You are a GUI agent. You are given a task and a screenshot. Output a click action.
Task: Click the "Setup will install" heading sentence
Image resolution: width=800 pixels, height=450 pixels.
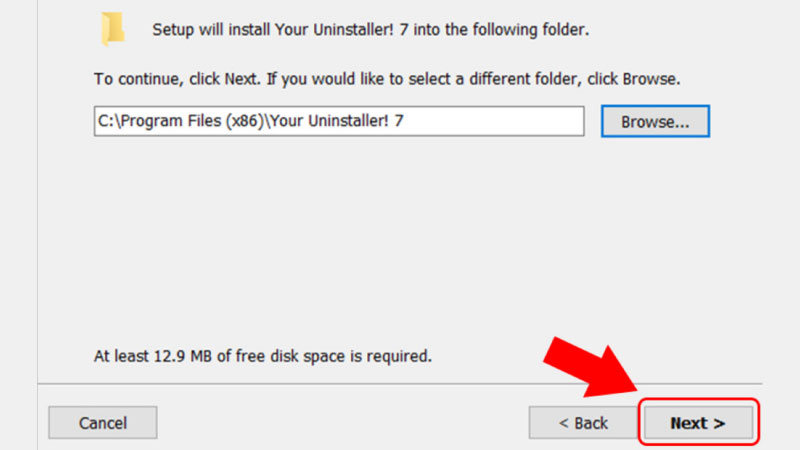[x=370, y=30]
